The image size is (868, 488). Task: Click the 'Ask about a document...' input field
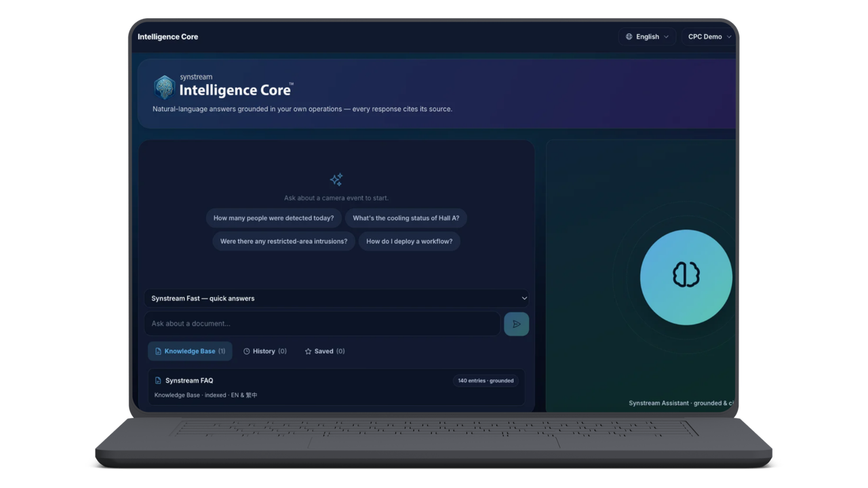[x=322, y=324]
